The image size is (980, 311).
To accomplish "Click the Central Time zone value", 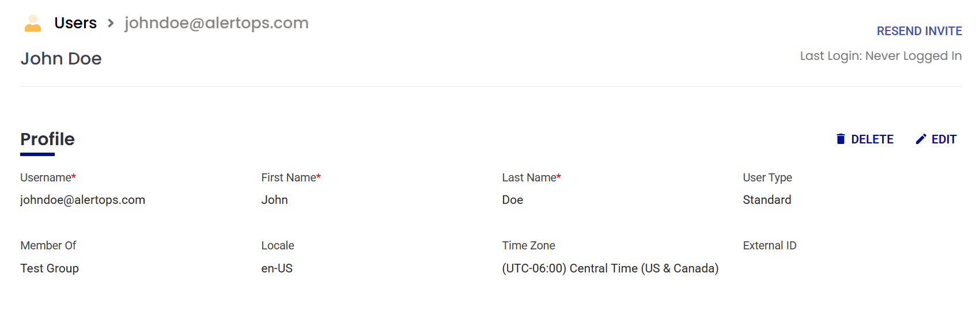I will (x=610, y=268).
